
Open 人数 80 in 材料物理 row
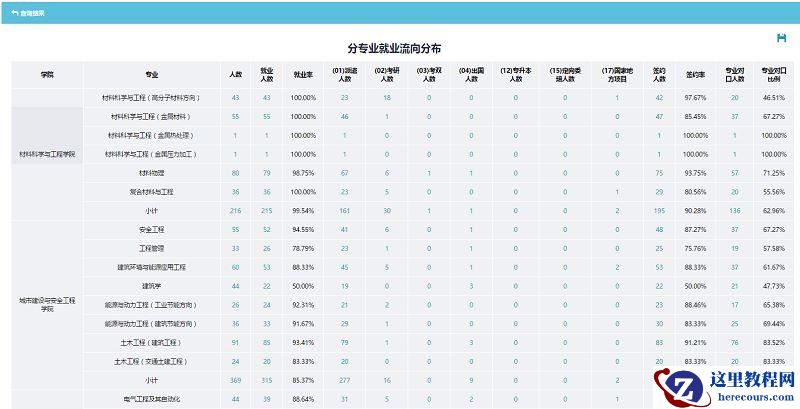tap(235, 173)
